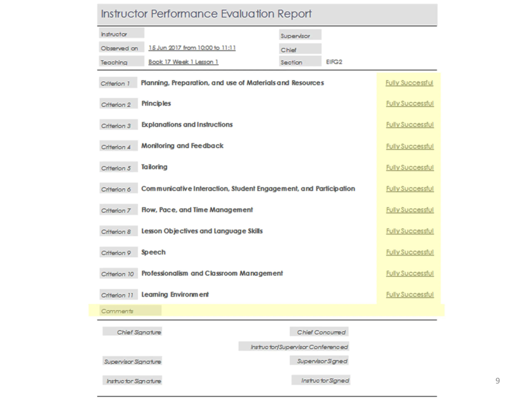Select Flow, Pace, and Time Management rating

[x=410, y=210]
